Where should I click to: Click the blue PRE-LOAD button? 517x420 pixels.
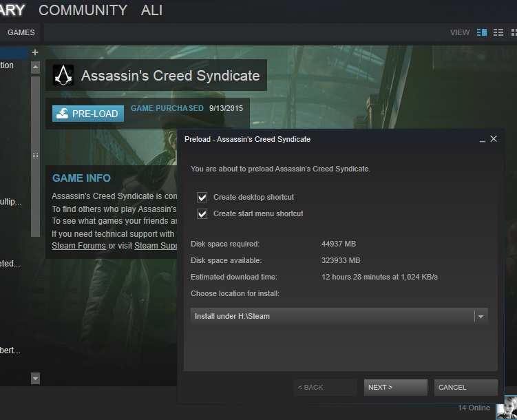click(88, 114)
